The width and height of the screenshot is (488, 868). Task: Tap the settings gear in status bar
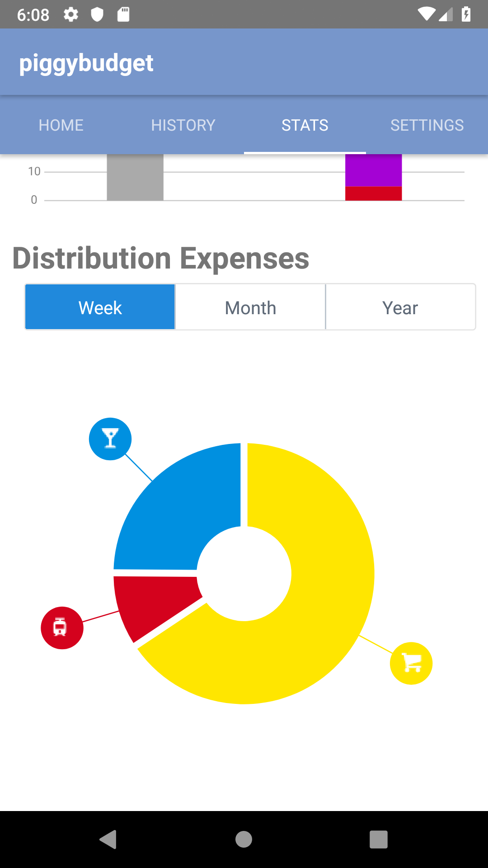tap(71, 15)
